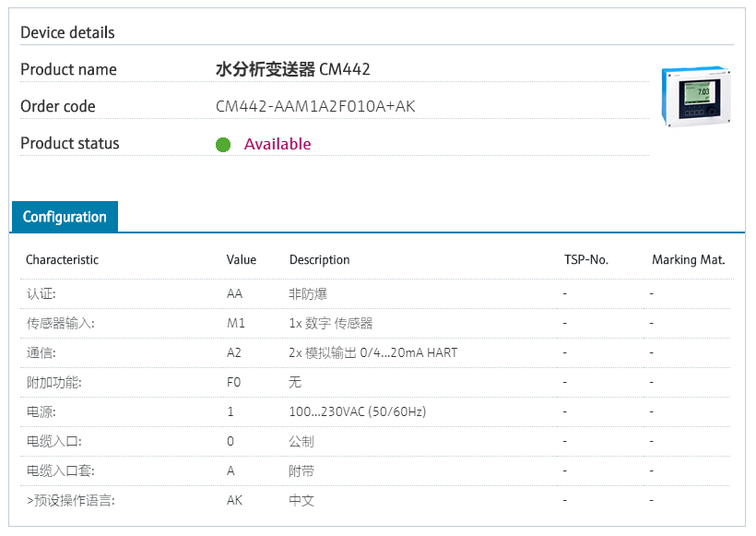Click the Marking Mat. column header
756x536 pixels.
pyautogui.click(x=688, y=259)
